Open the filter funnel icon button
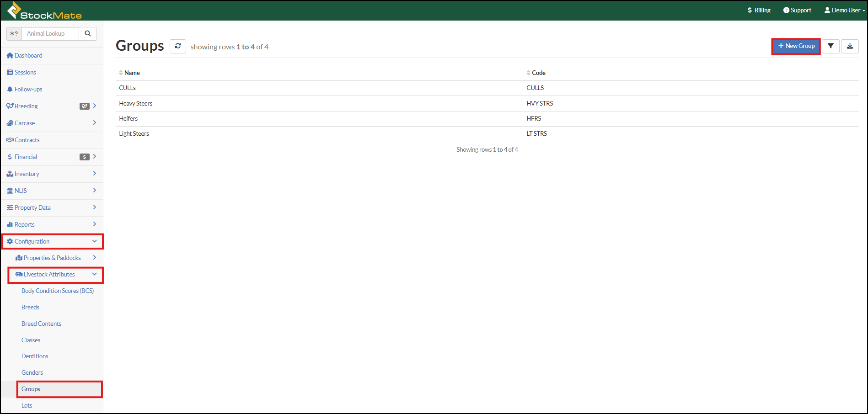The image size is (868, 414). click(x=830, y=46)
